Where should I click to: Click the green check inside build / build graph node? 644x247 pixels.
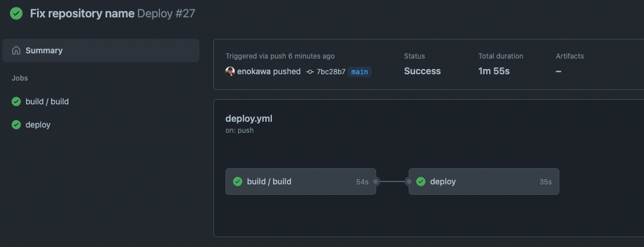click(x=238, y=181)
